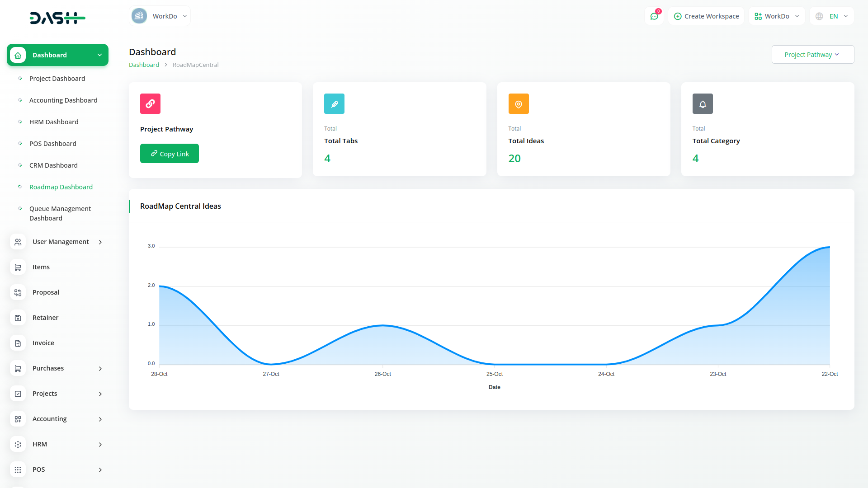
Task: Click the DASH logo
Action: [x=57, y=18]
